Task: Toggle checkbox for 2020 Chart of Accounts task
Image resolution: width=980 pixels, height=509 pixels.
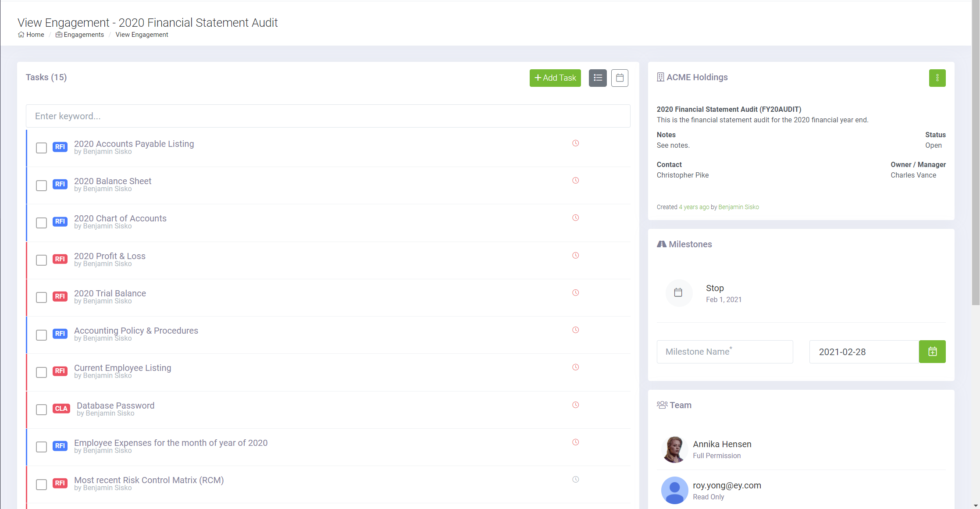Action: point(42,222)
